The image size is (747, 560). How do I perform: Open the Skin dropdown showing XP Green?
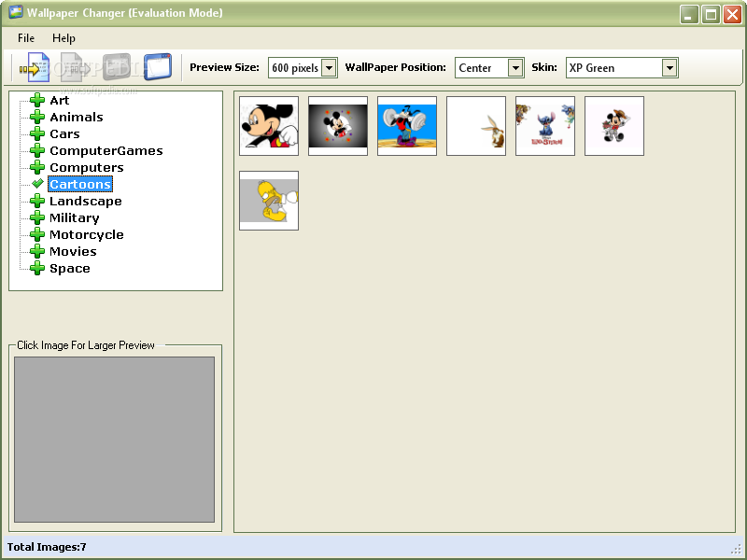pyautogui.click(x=669, y=67)
